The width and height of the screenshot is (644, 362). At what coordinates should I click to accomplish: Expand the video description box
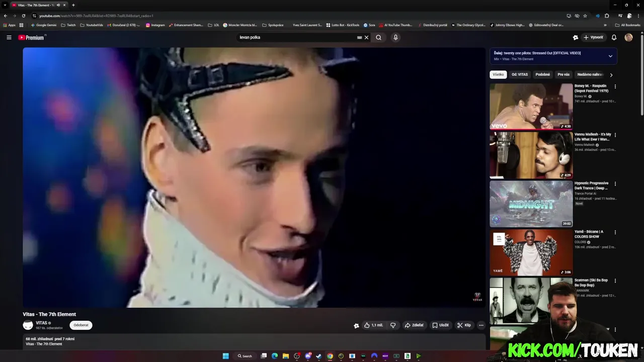(254, 341)
